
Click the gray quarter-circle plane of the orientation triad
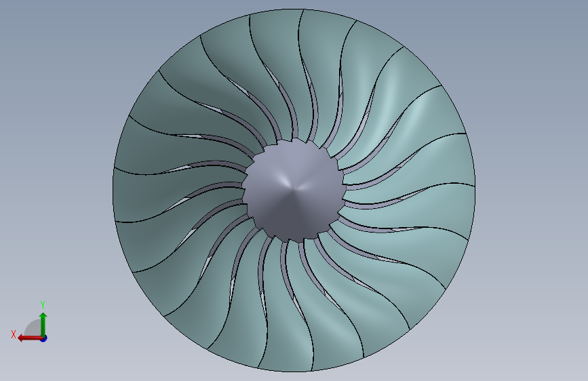click(x=34, y=329)
